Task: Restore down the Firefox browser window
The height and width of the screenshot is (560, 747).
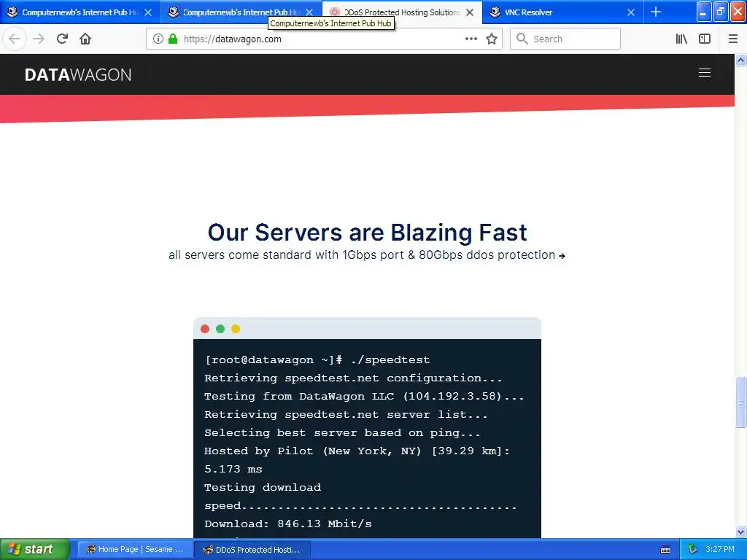Action: (x=721, y=12)
